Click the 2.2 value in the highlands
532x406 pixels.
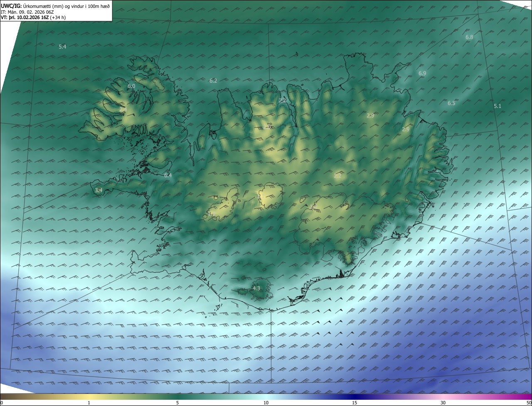[x=337, y=176]
